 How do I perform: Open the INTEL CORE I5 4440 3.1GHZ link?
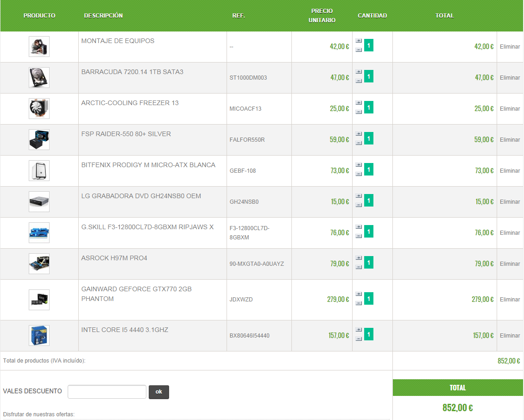[x=125, y=330]
